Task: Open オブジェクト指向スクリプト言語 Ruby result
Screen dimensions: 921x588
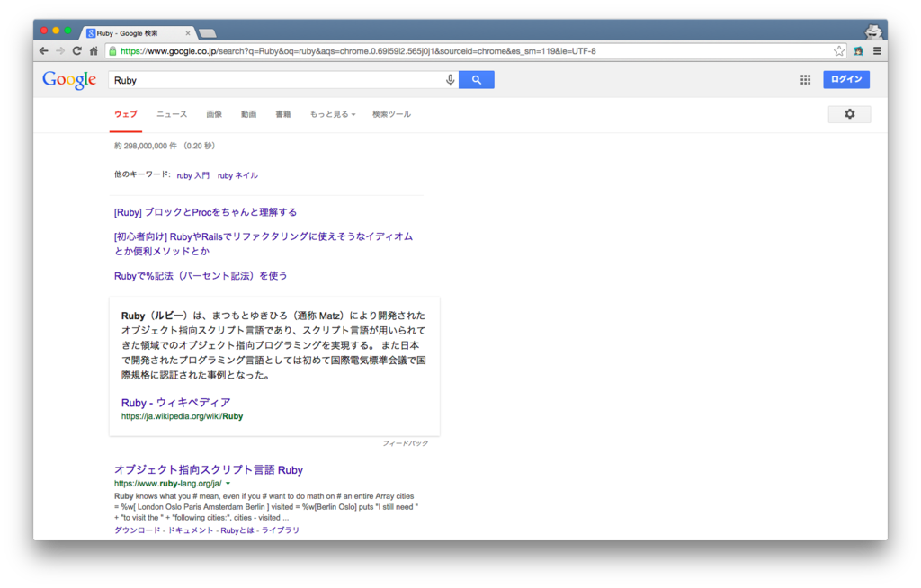Action: click(209, 469)
